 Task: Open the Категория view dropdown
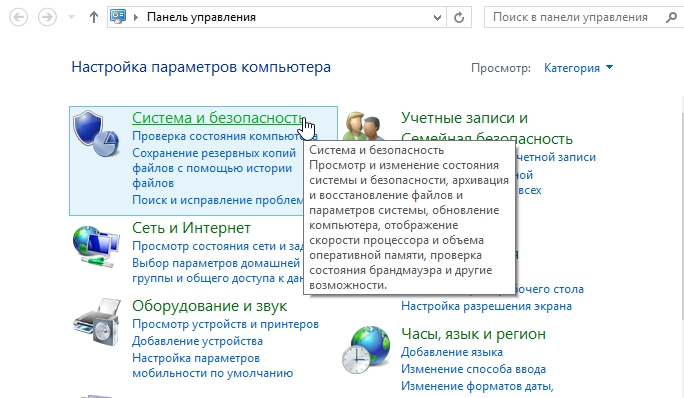(x=578, y=68)
